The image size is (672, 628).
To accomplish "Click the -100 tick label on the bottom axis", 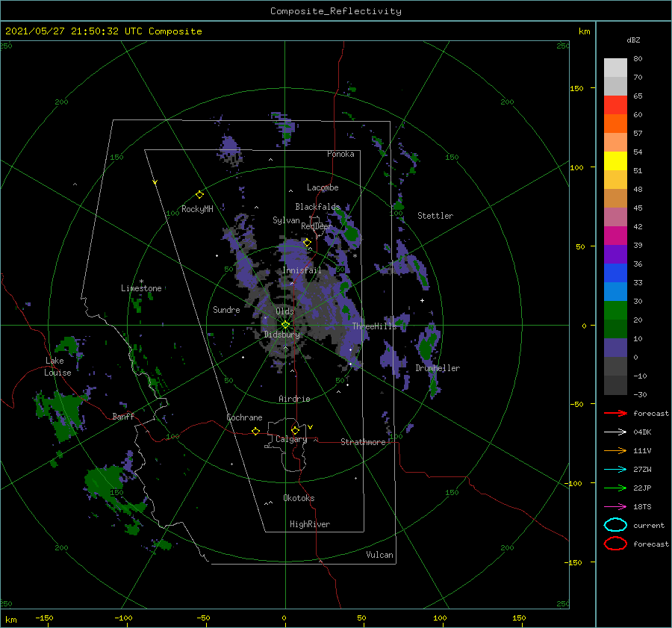I will click(123, 618).
